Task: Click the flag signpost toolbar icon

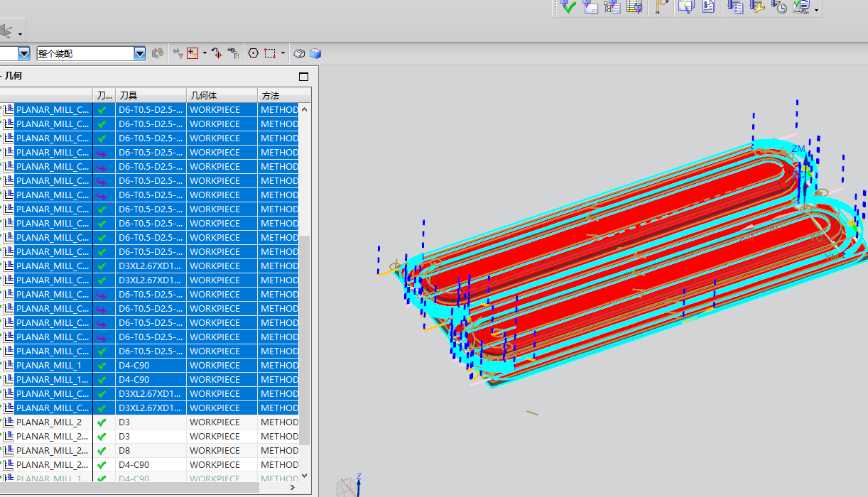Action: point(661,6)
